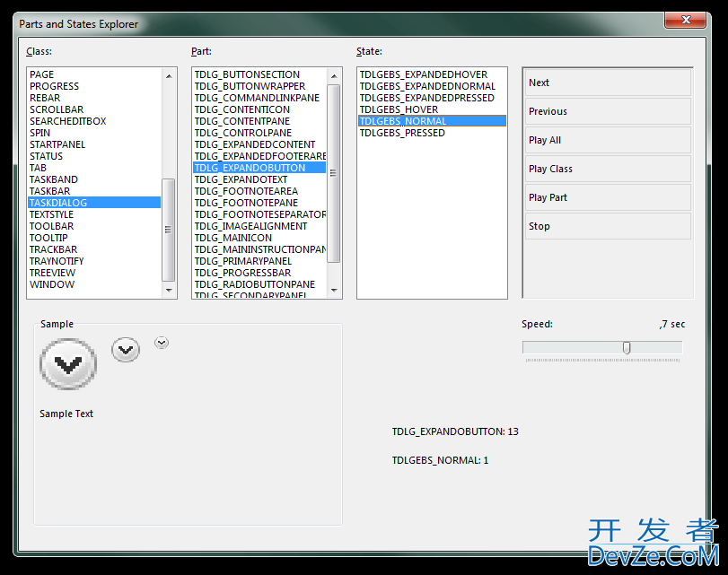
Task: Select TDLG_EXPANDEDCONTENT part
Action: click(259, 144)
